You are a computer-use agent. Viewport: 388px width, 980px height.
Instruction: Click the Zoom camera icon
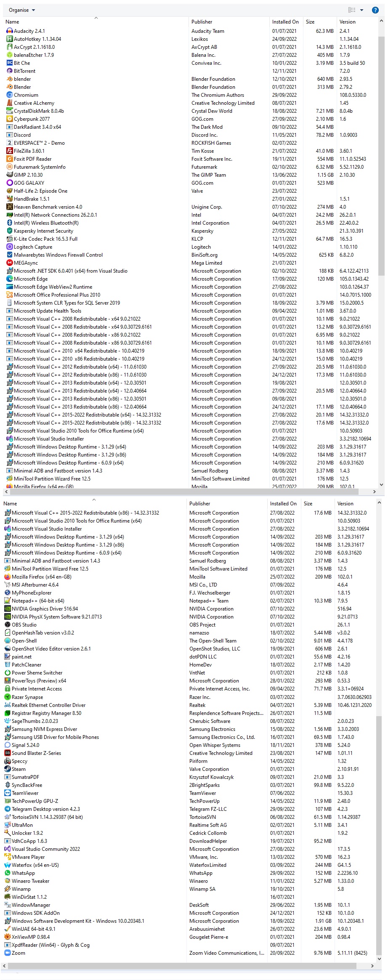(7, 953)
